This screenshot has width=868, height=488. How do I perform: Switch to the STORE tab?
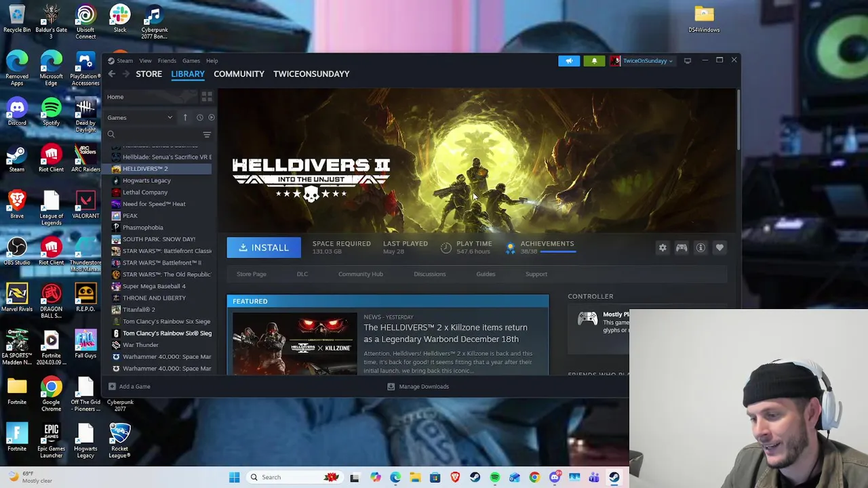[x=149, y=74]
